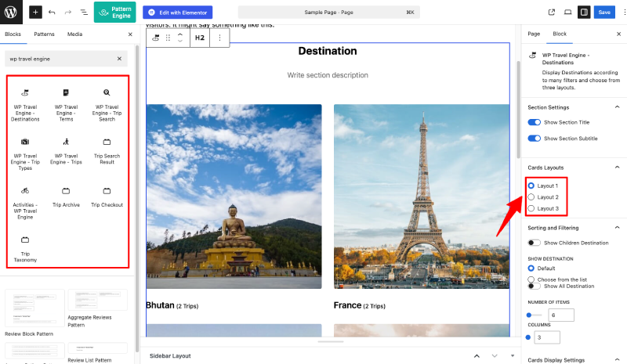The image size is (627, 364).
Task: Insert WP Travel Engine Destinations block
Action: 25,106
